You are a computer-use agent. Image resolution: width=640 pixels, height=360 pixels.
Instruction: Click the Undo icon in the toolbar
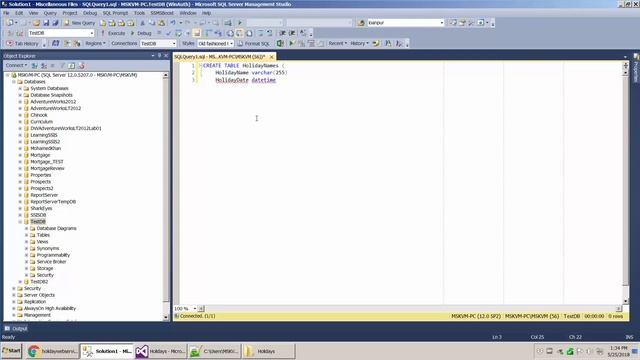173,23
